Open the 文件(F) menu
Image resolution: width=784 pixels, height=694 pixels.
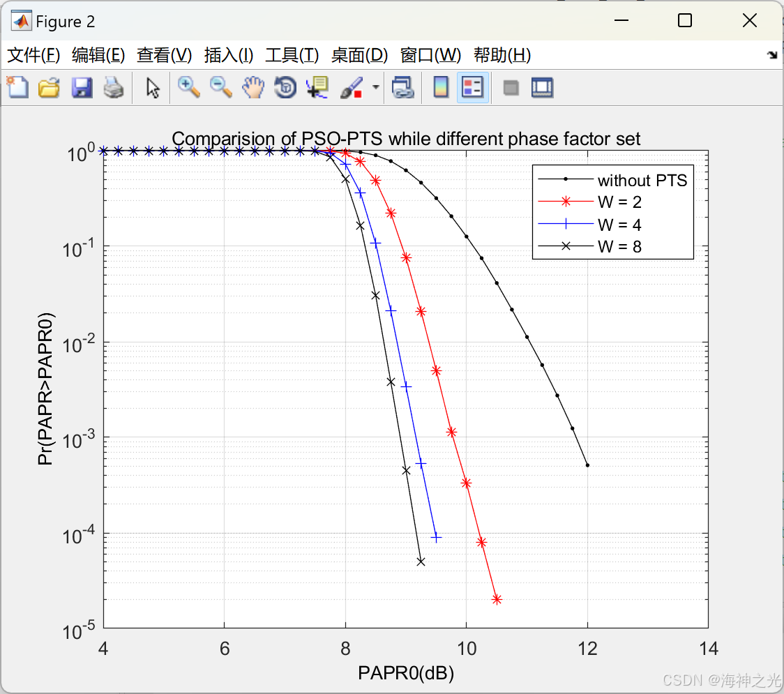coord(33,55)
